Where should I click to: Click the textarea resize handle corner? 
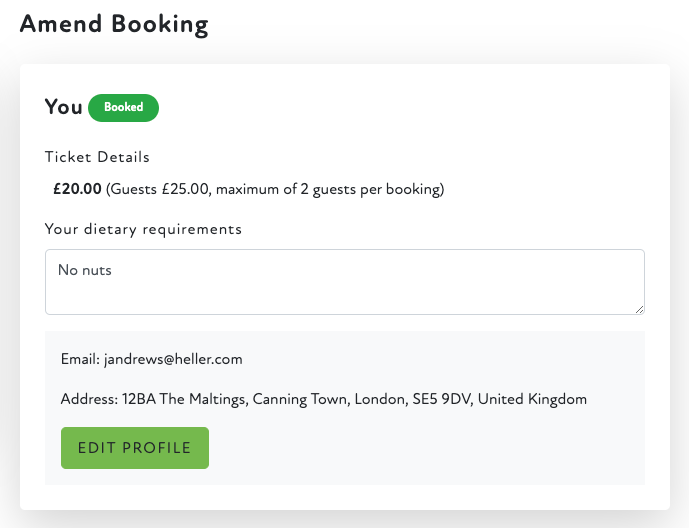(639, 309)
